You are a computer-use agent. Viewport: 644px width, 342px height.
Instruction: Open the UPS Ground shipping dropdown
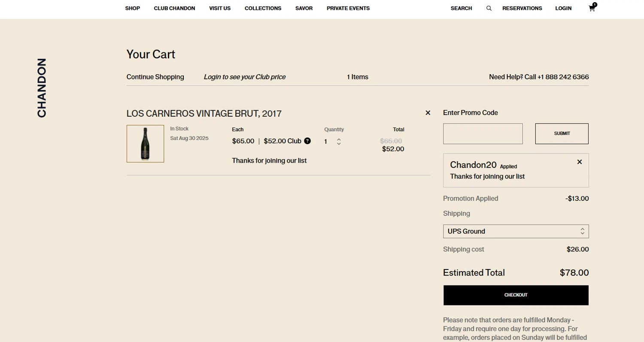pos(516,231)
